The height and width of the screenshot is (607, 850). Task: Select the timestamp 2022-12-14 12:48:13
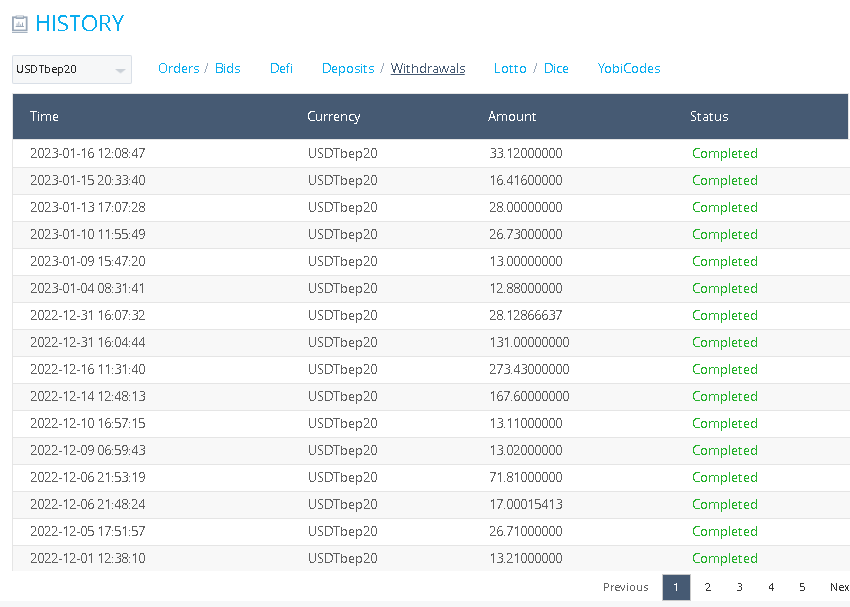point(88,397)
